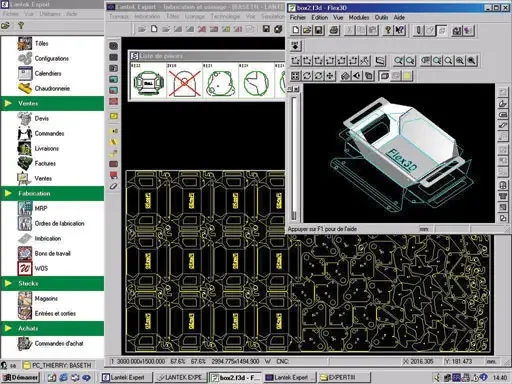512x384 pixels.
Task: Click the zoom-in plus magnifier icon in Flex3D
Action: [x=460, y=60]
